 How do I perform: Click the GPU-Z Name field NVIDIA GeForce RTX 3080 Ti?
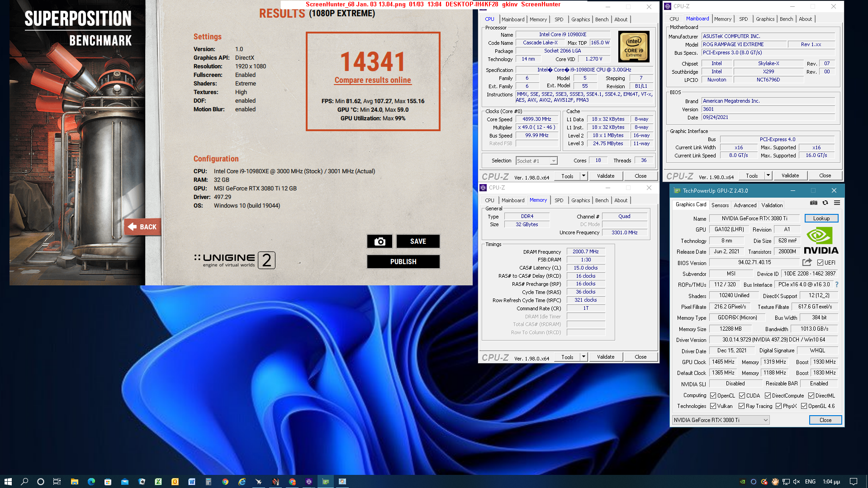[x=754, y=218]
